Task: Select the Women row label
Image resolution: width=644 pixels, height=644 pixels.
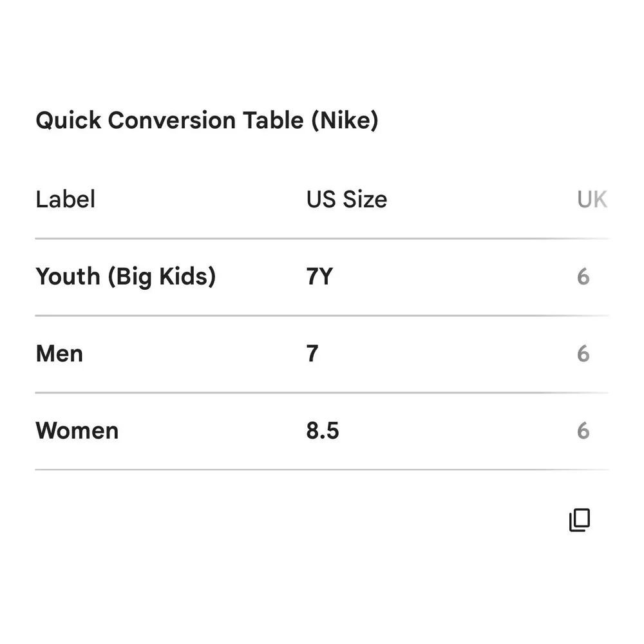Action: [x=77, y=431]
